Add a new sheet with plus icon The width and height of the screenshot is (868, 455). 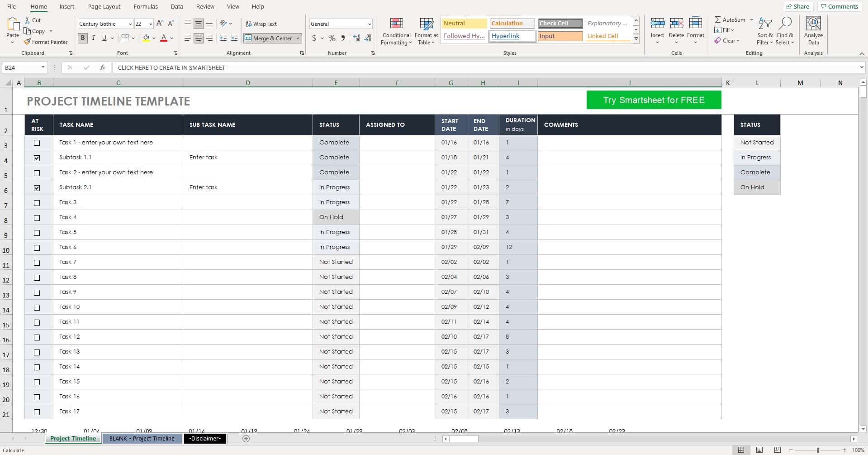click(246, 438)
